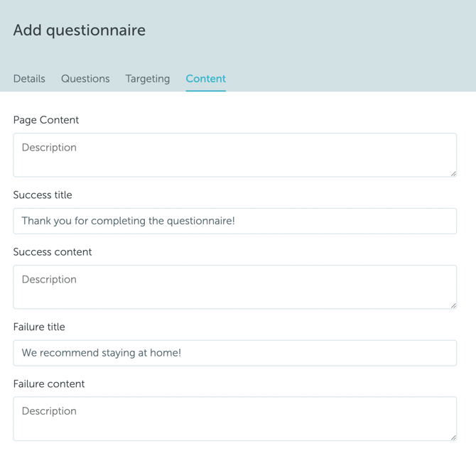Select the active Content tab
476x463 pixels.
click(x=205, y=79)
